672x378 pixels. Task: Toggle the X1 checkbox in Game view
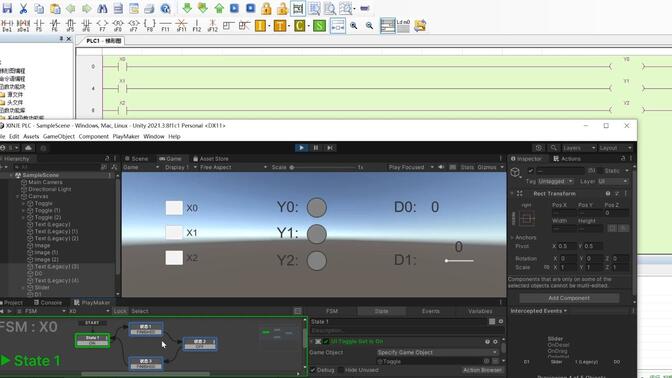[174, 233]
